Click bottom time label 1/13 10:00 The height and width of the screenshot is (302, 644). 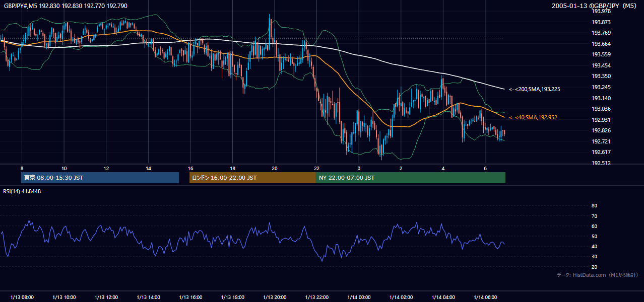pos(64,297)
